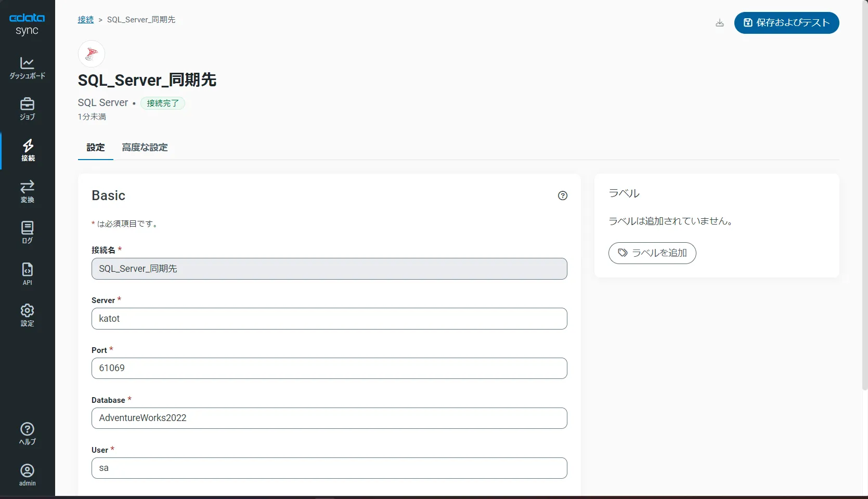Select the 設定 tab

coord(95,148)
